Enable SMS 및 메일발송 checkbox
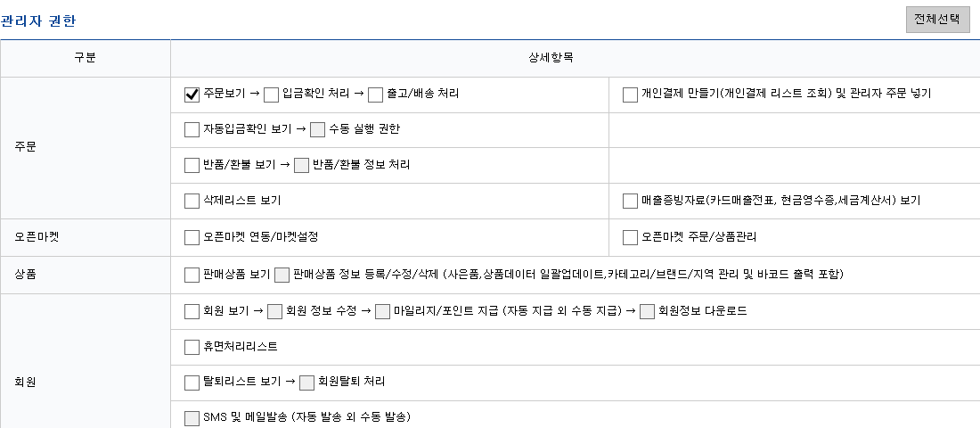 click(x=192, y=418)
